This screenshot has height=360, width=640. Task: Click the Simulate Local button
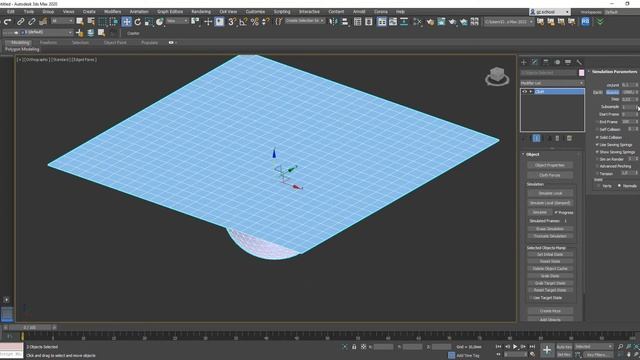[x=550, y=193]
